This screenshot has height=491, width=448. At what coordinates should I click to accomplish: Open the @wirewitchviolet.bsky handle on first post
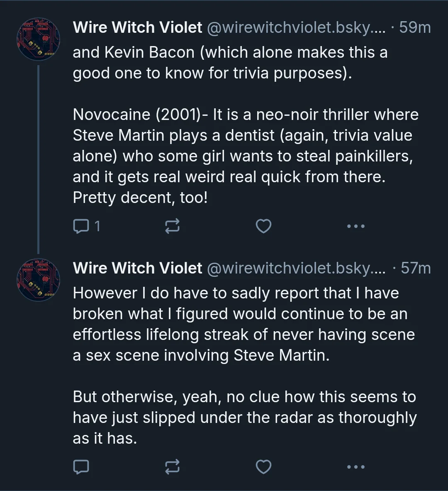(x=296, y=27)
